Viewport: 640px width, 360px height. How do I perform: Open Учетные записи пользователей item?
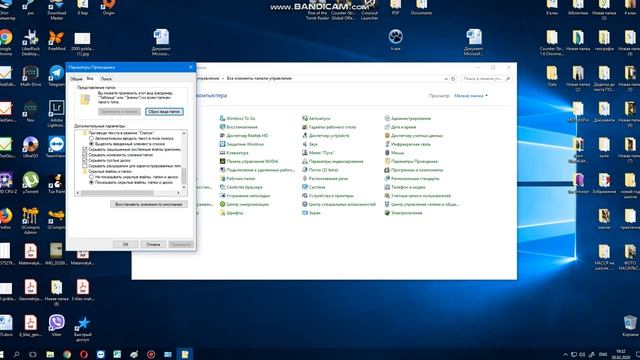tap(418, 196)
